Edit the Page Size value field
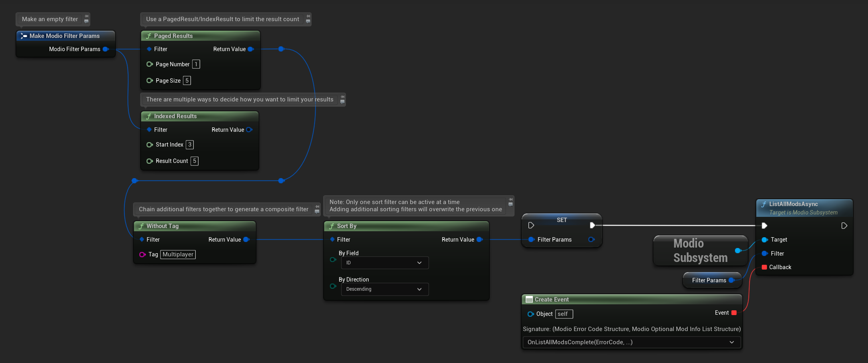Image resolution: width=868 pixels, height=363 pixels. tap(187, 81)
